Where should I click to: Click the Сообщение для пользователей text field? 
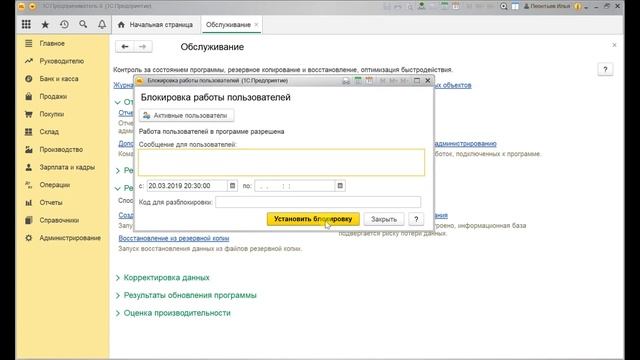coord(281,162)
